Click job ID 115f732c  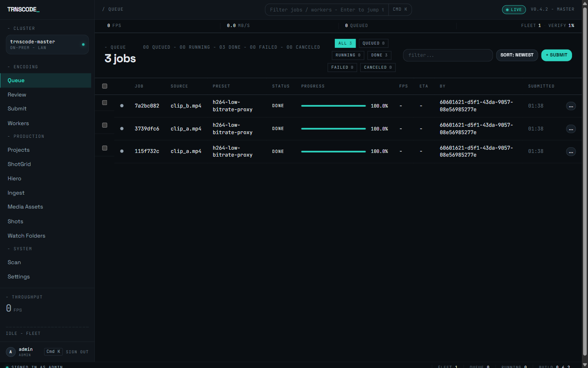coord(147,151)
